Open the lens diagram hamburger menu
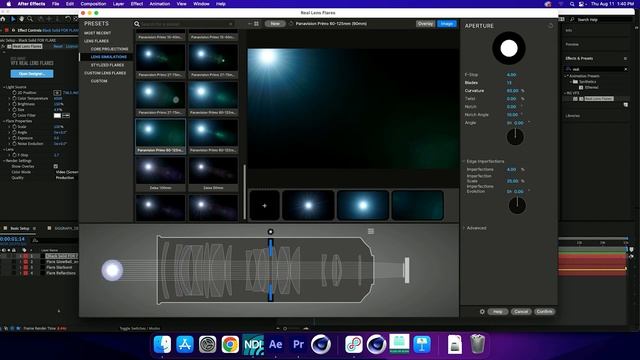 tap(371, 231)
